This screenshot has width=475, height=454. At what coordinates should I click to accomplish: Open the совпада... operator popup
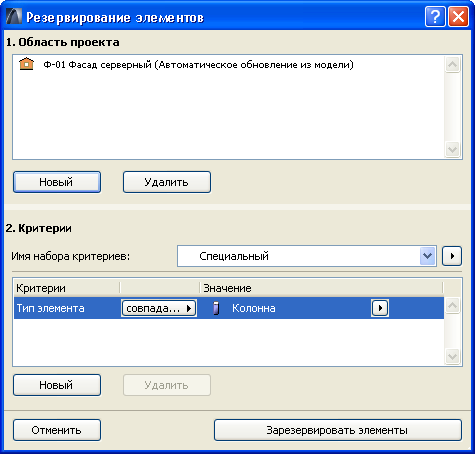click(159, 308)
